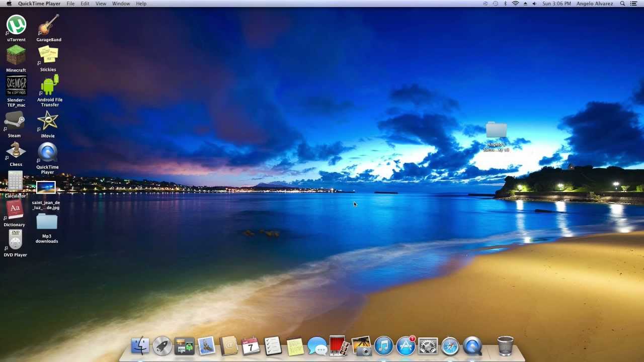Open the uTorrent desktop icon

16,25
